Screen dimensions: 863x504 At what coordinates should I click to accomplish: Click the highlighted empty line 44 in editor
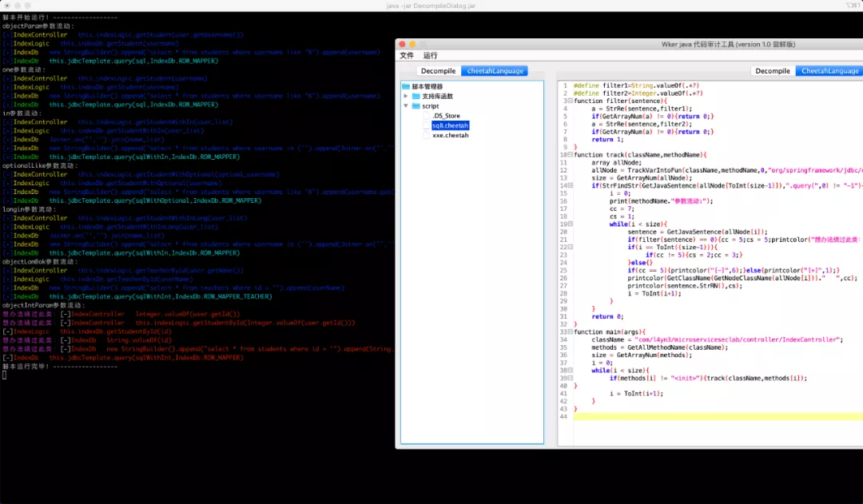click(x=718, y=416)
